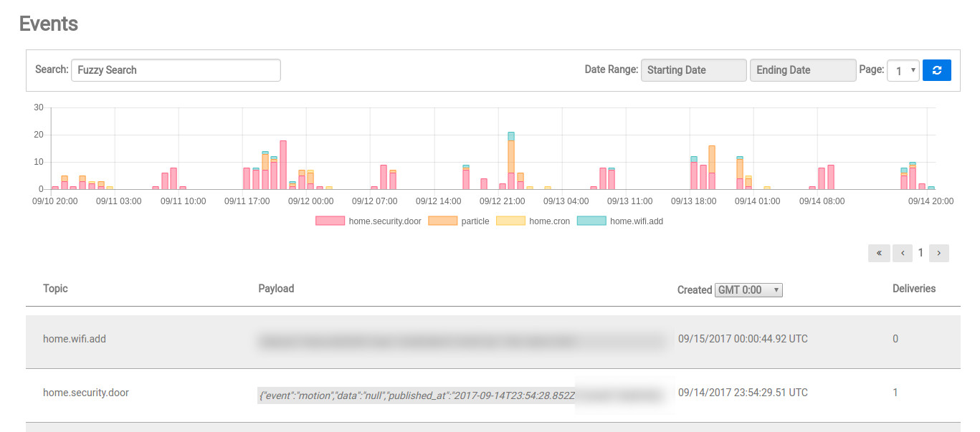Open the Ending Date picker field
The image size is (980, 432).
click(x=802, y=70)
